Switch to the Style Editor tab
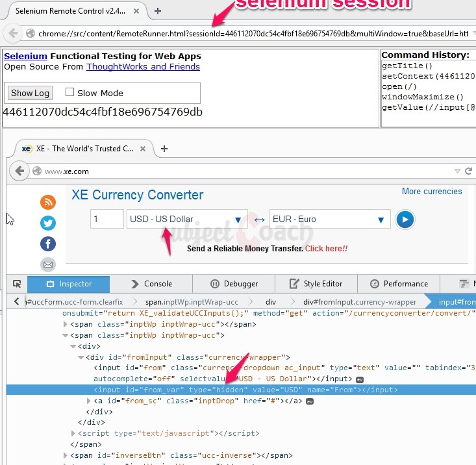The height and width of the screenshot is (465, 476). coord(316,284)
